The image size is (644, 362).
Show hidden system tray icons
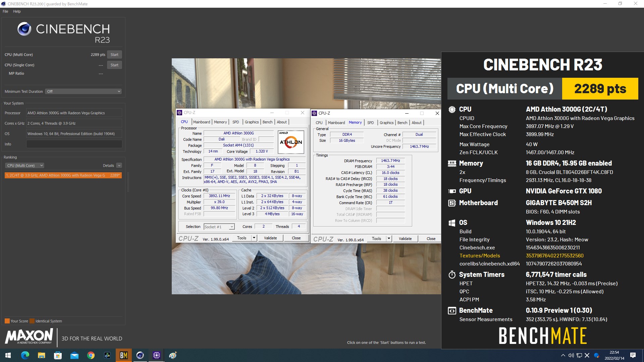pos(563,355)
